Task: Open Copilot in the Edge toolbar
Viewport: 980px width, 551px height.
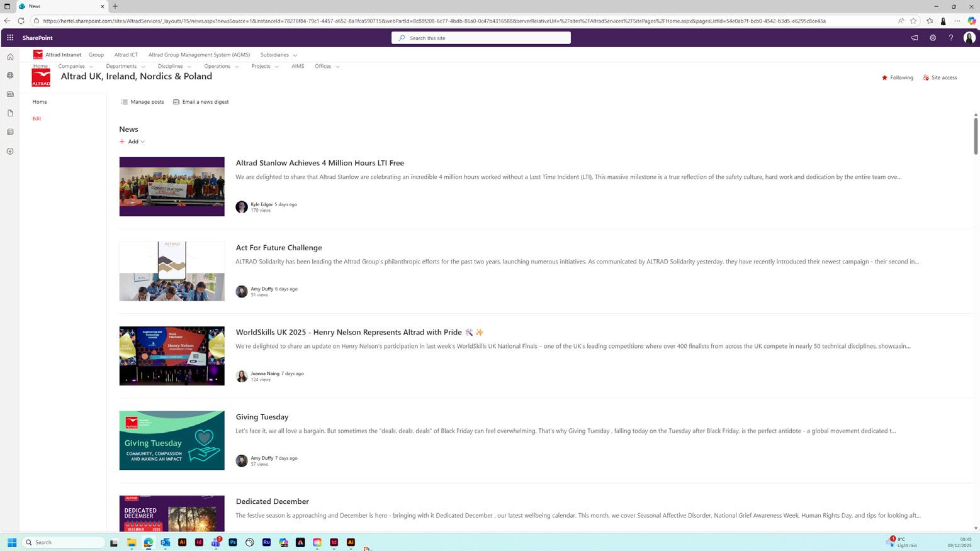Action: 972,21
